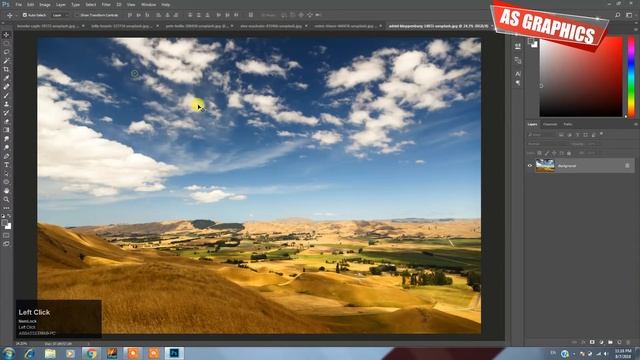Switch to the Paths tab

tap(568, 124)
